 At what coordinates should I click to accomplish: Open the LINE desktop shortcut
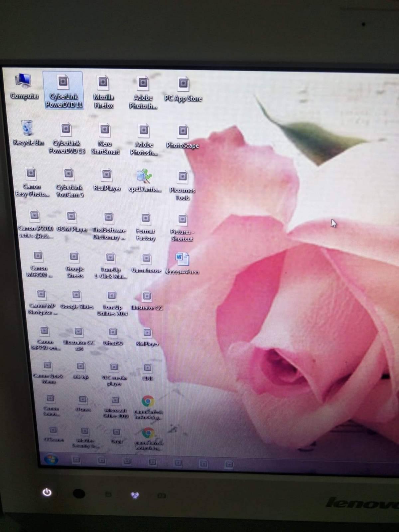[x=148, y=372]
